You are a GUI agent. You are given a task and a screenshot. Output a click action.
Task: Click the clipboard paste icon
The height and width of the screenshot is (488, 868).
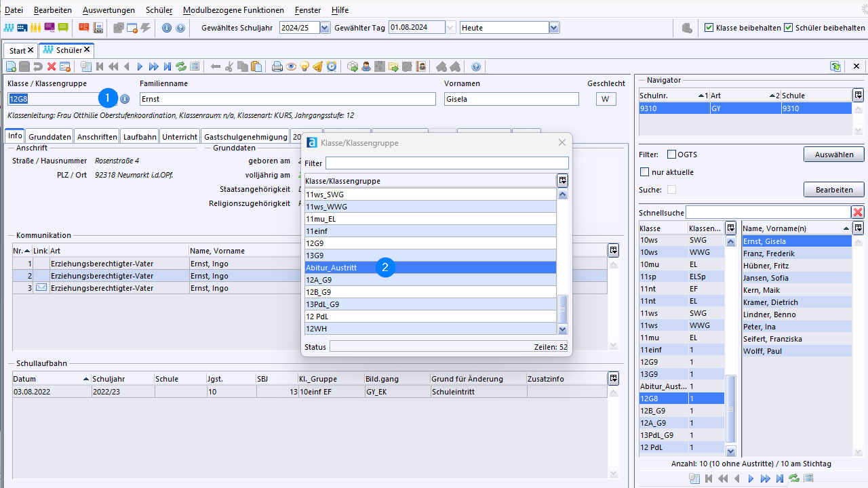click(256, 66)
